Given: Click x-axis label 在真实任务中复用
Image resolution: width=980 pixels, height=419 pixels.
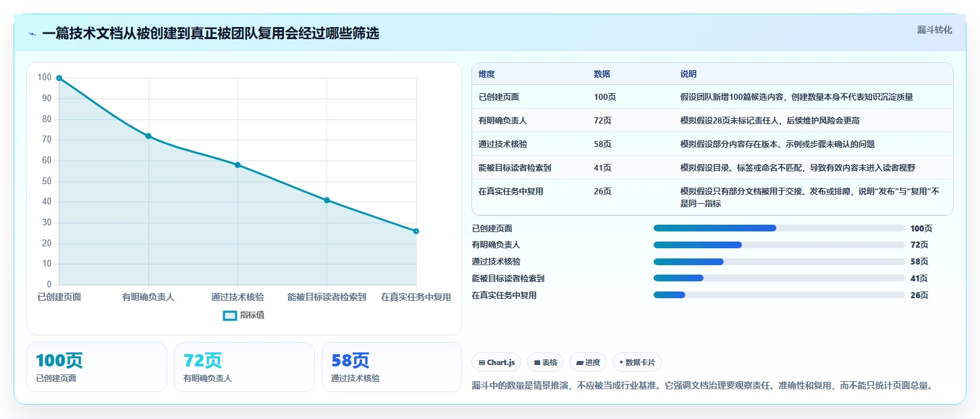Looking at the screenshot, I should pos(415,297).
